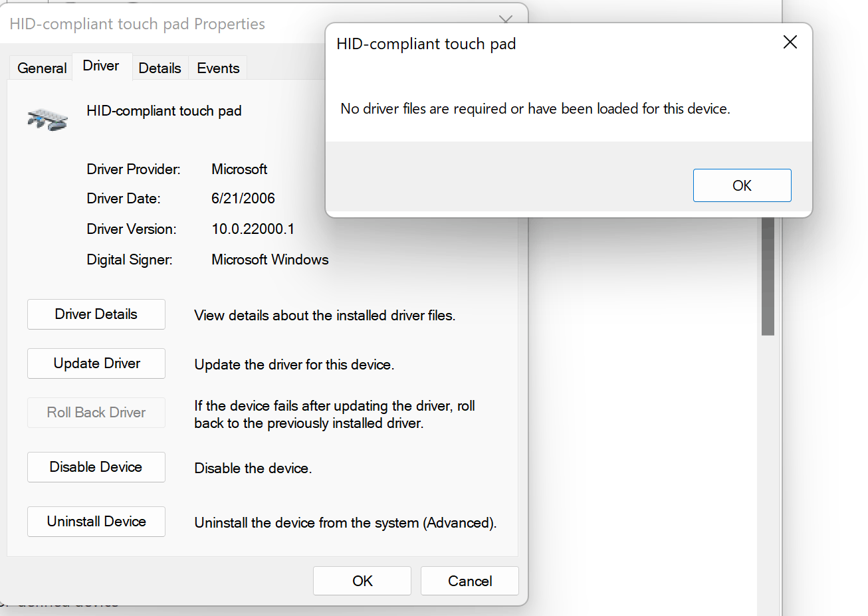Open Driver Details for the touch pad
Viewport: 868px width, 616px height.
[x=96, y=314]
